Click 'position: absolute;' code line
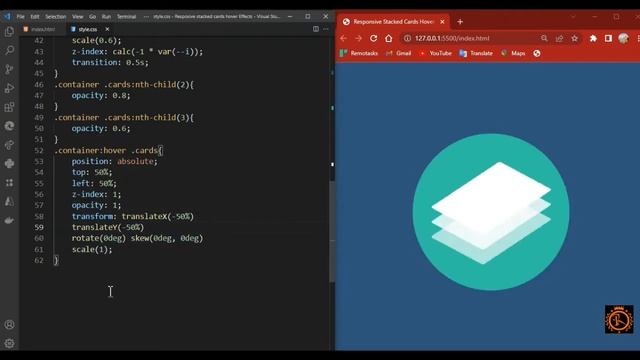640x360 pixels. (x=114, y=161)
